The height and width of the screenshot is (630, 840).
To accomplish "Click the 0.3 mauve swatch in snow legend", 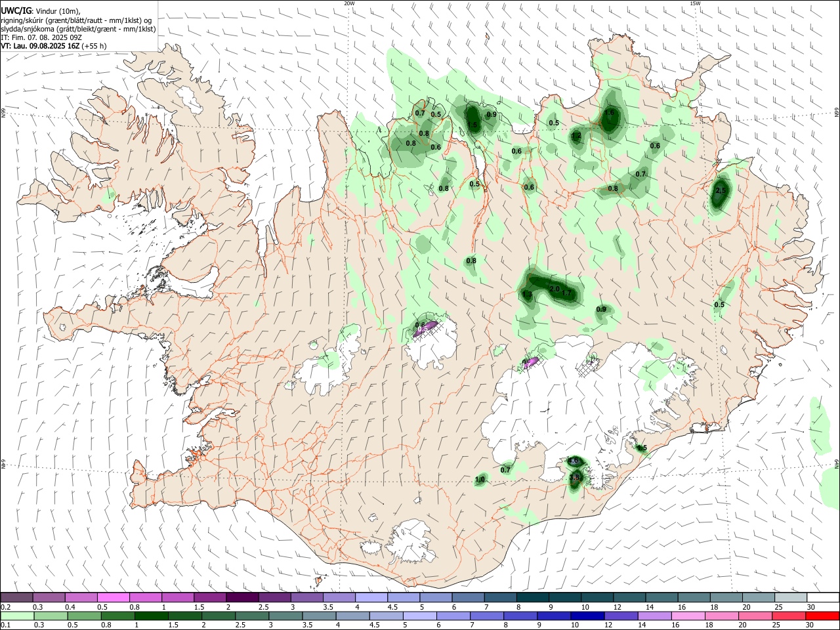I will 49,597.
